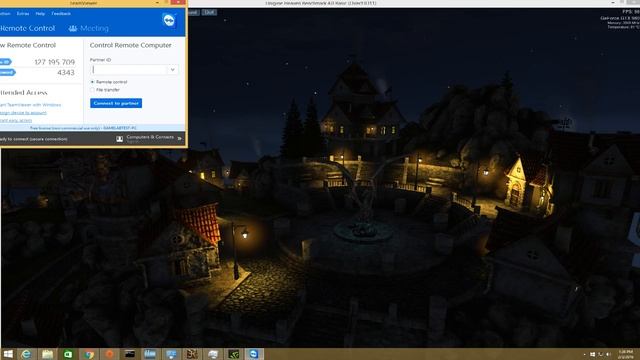640x360 pixels.
Task: Switch to the Meeting tab
Action: (x=89, y=28)
